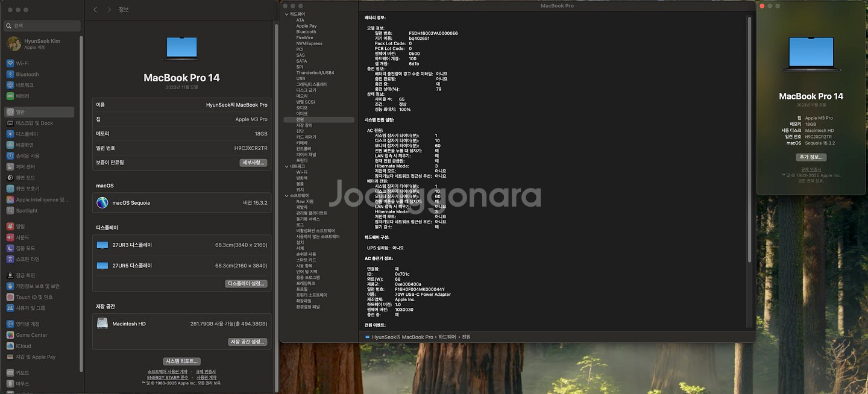Click 하드웨어 in the bottom path bar
The image size is (868, 394).
click(447, 337)
